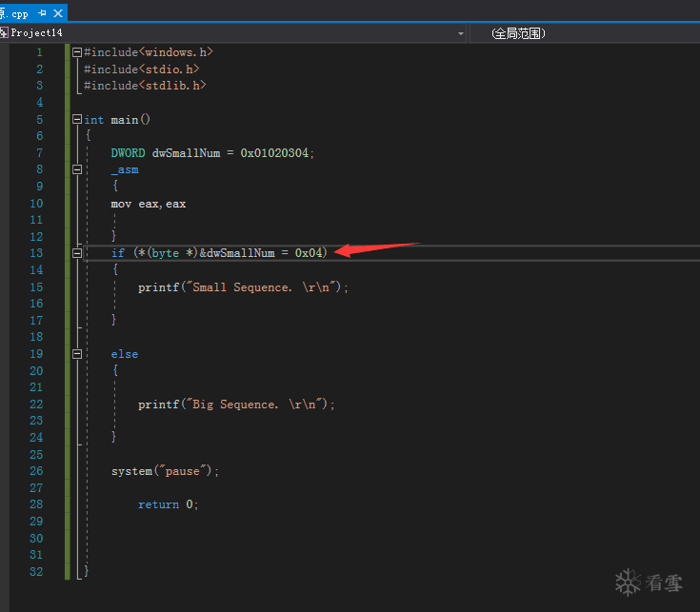Click line number 13 in the margin
The width and height of the screenshot is (700, 612).
(x=36, y=253)
